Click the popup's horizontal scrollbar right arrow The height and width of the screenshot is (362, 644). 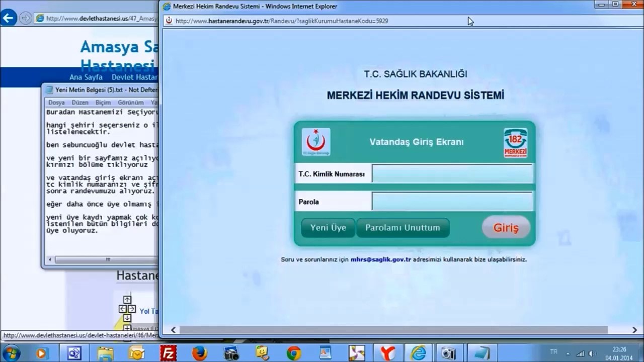point(635,330)
